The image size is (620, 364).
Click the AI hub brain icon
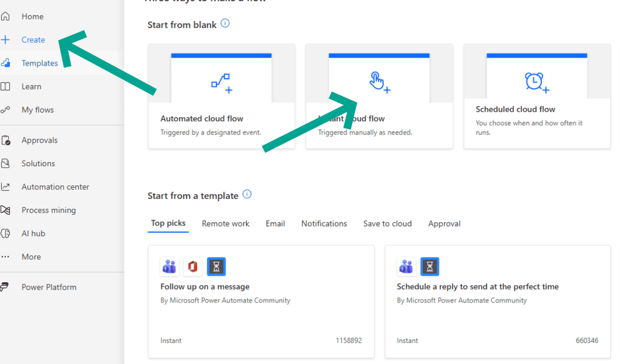(5, 233)
